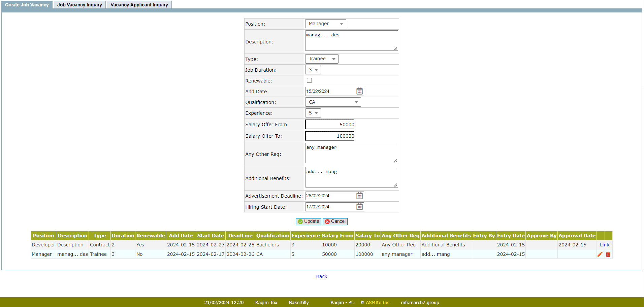Expand the Job Duration dropdown
Screen dimensions: 644x307
tap(313, 70)
